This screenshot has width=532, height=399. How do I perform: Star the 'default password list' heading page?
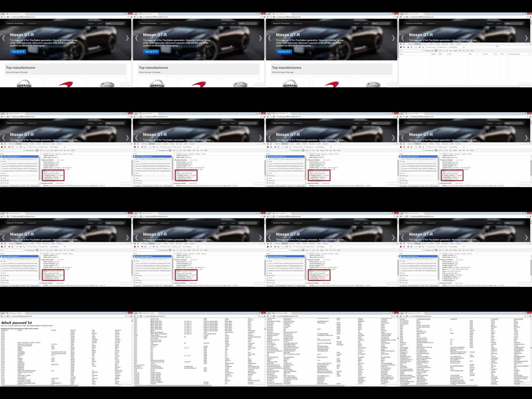pyautogui.click(x=128, y=316)
